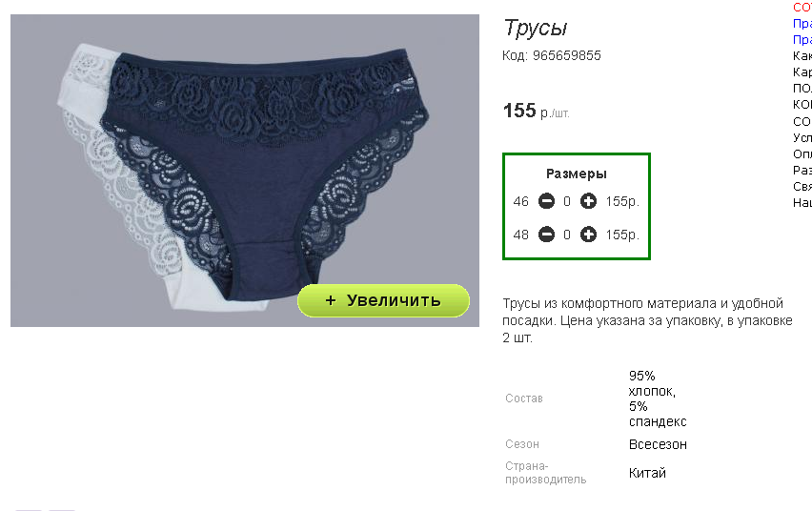Open the sidebar item starting with ПО

802,88
